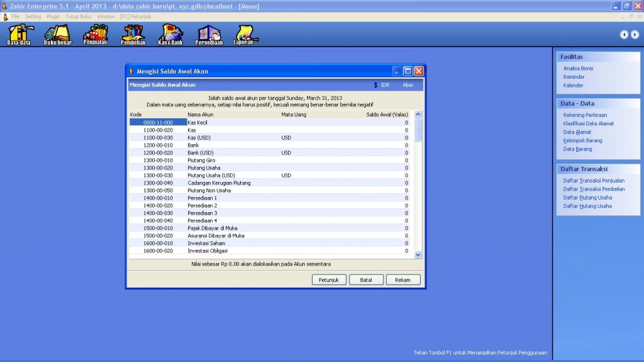Open the Tutup Buku menu
The width and height of the screenshot is (644, 362).
pos(78,16)
